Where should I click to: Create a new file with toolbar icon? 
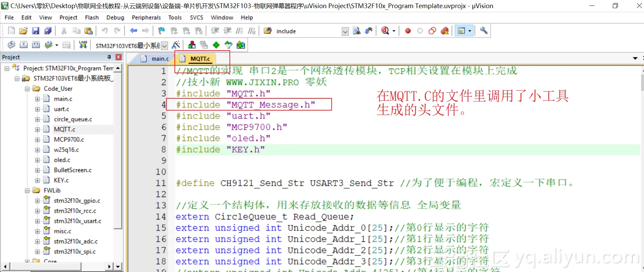[x=11, y=31]
